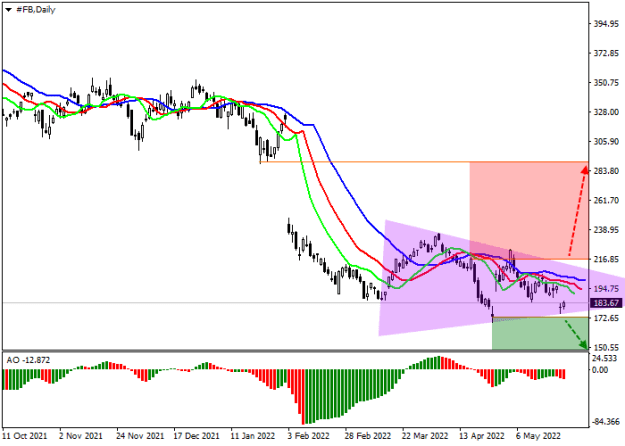The width and height of the screenshot is (625, 446).
Task: Click the 28 Feb 2022 date label
Action: tap(368, 436)
